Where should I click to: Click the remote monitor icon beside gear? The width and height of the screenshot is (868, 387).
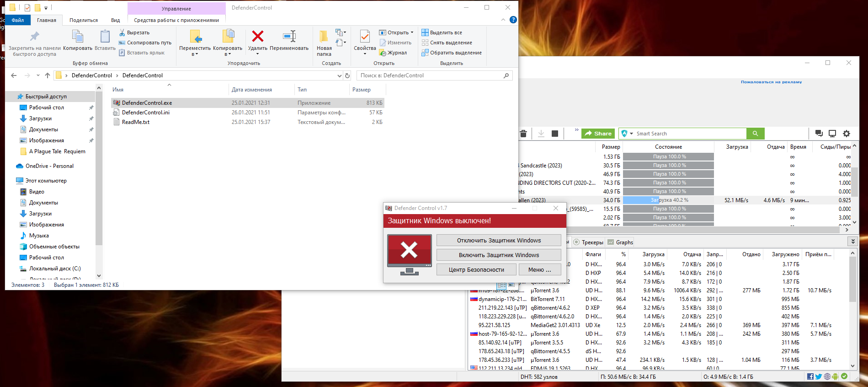832,134
